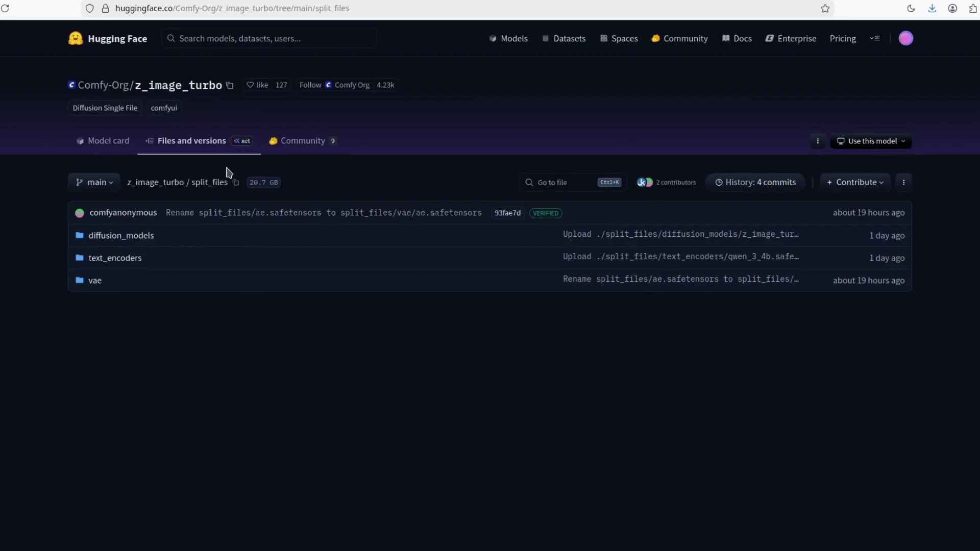This screenshot has height=551, width=980.
Task: View History: 4 commits
Action: pos(755,182)
